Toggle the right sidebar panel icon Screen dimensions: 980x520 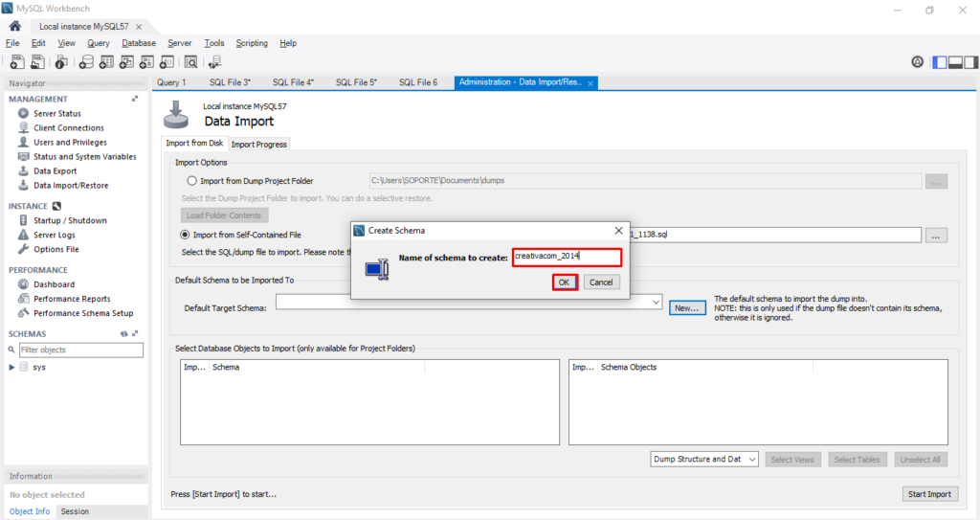(x=970, y=62)
